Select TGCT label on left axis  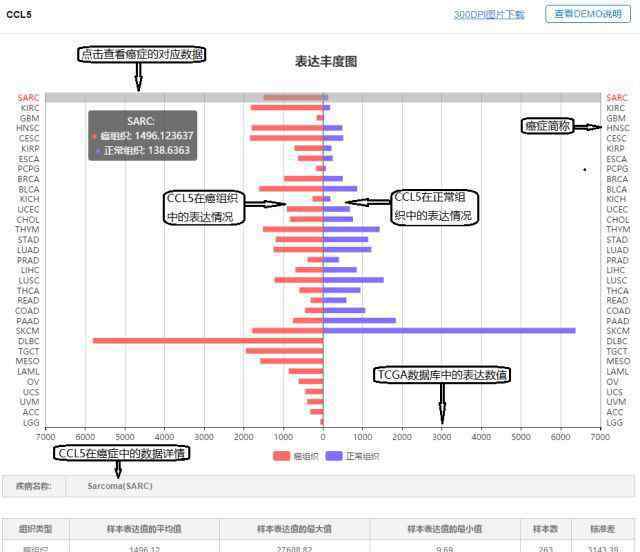pos(29,351)
